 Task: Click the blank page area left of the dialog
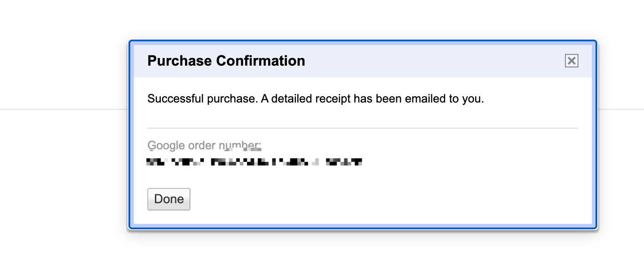coord(63,180)
